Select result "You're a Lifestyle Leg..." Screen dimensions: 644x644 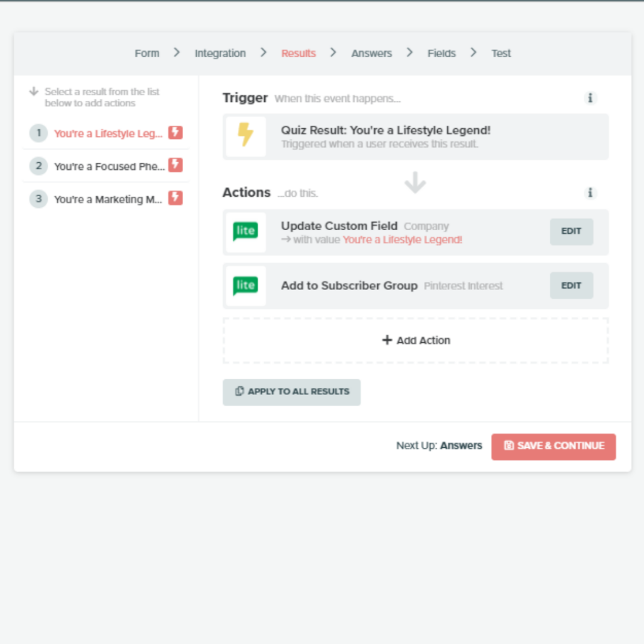pyautogui.click(x=108, y=133)
